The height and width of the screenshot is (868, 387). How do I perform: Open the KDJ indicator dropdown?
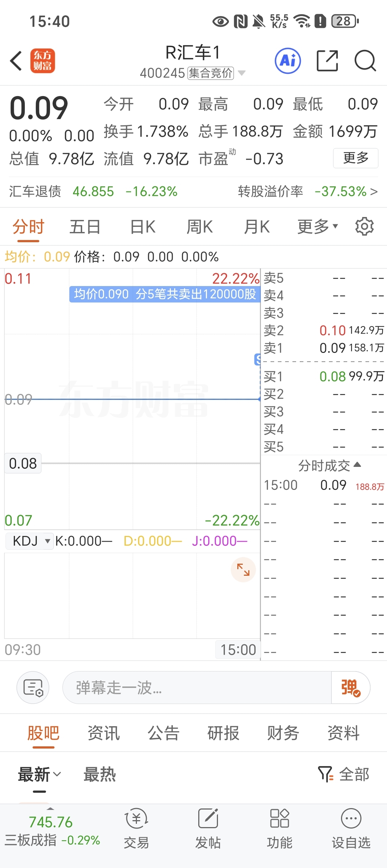30,541
